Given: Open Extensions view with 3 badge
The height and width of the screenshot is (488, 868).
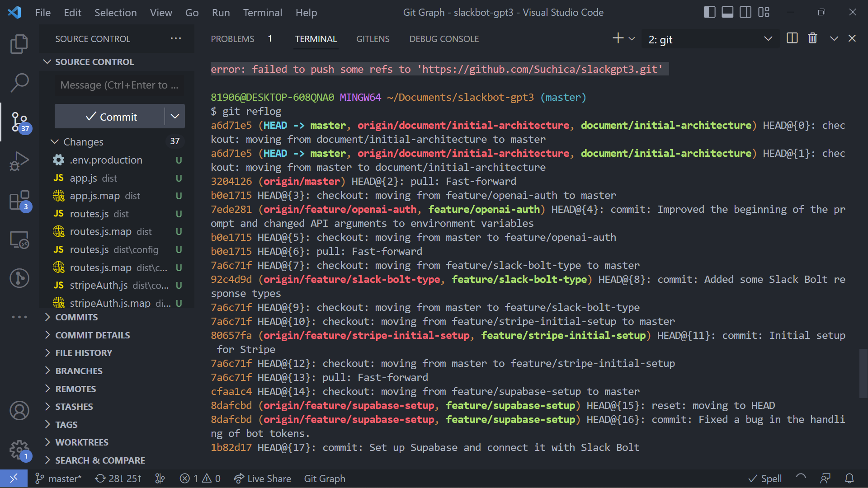Looking at the screenshot, I should point(20,201).
